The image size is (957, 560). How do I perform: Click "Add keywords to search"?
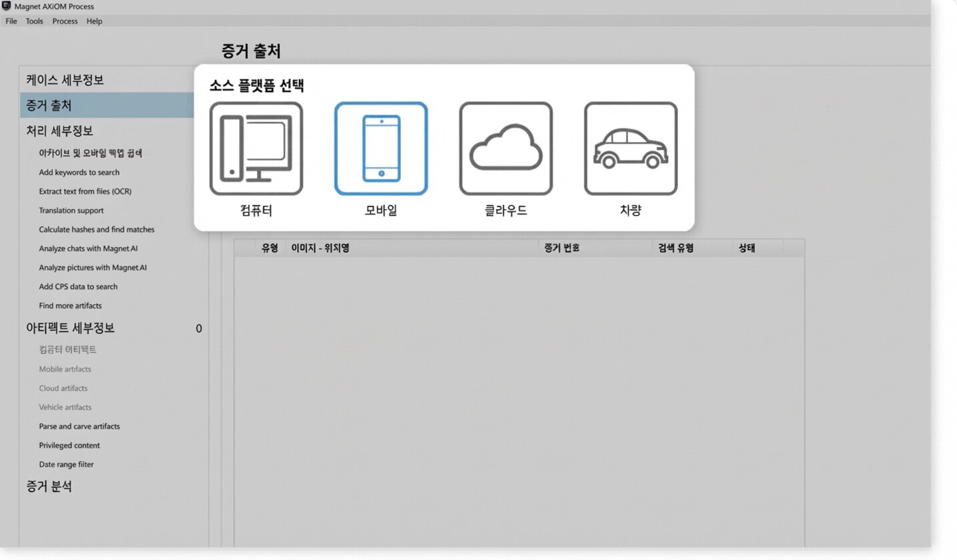coord(79,172)
